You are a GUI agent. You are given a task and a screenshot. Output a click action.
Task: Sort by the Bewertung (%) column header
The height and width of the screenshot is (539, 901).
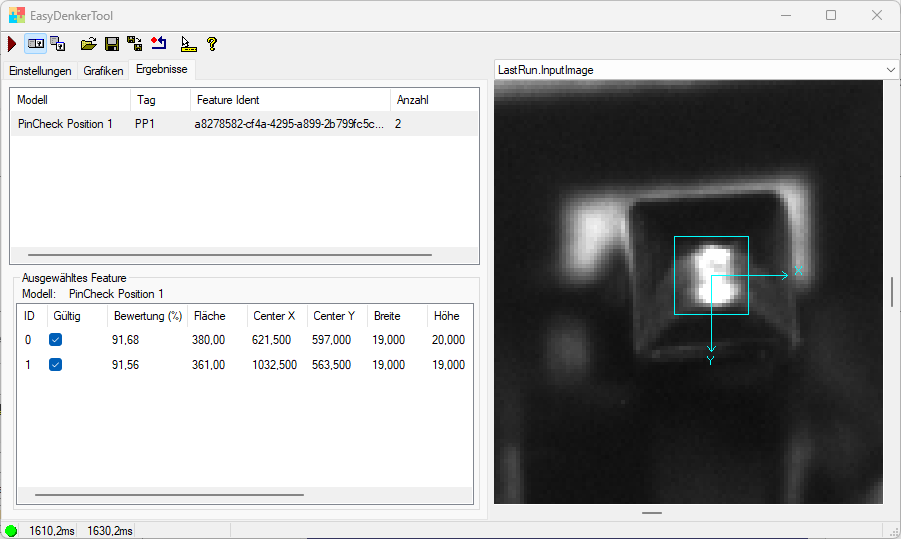pyautogui.click(x=147, y=316)
